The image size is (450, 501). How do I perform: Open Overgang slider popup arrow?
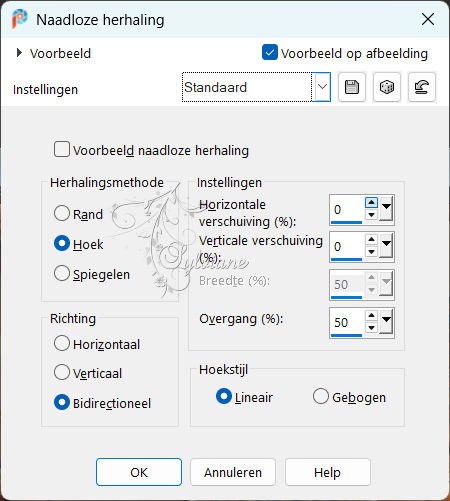pos(386,322)
